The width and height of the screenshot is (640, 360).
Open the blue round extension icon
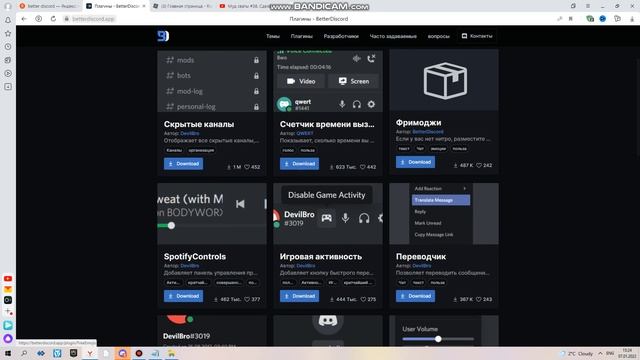tap(602, 19)
